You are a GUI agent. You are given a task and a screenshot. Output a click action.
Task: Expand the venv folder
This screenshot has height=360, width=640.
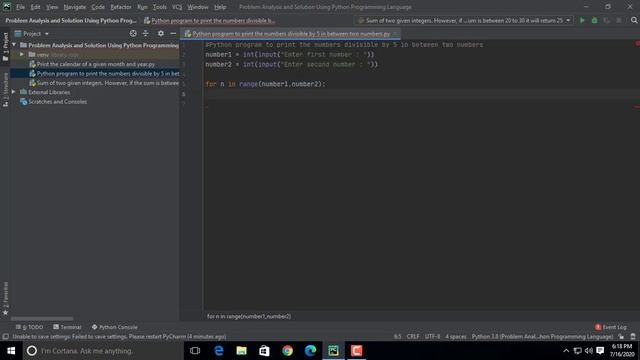click(22, 54)
